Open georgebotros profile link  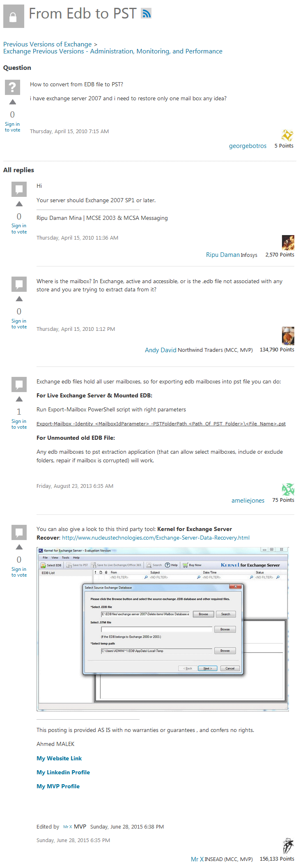(x=248, y=146)
